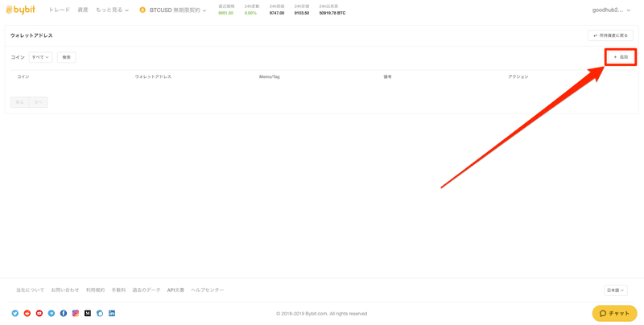The width and height of the screenshot is (644, 325).
Task: Click the 戻る pagination button
Action: (x=19, y=102)
